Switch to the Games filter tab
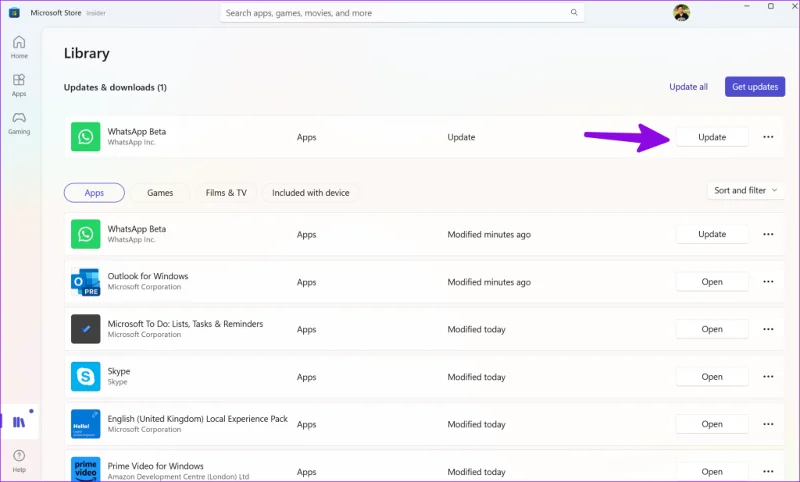800x482 pixels. [160, 193]
